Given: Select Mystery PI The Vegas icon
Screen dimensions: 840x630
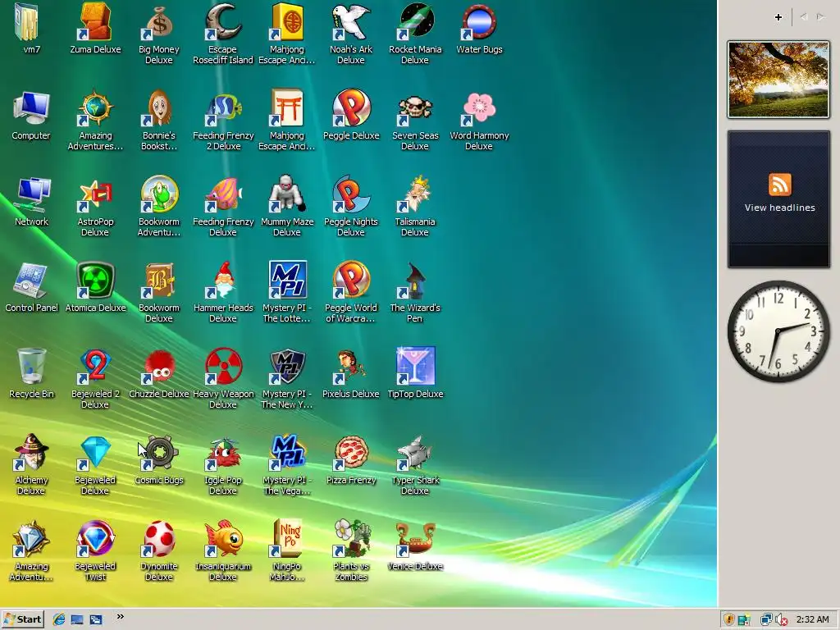Looking at the screenshot, I should coord(287,454).
